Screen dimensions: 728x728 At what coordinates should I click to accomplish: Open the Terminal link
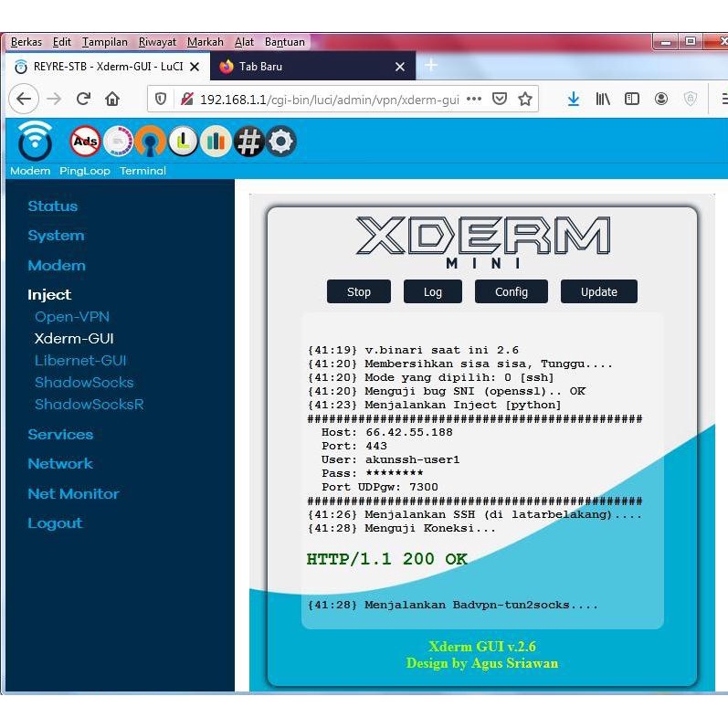[x=142, y=171]
